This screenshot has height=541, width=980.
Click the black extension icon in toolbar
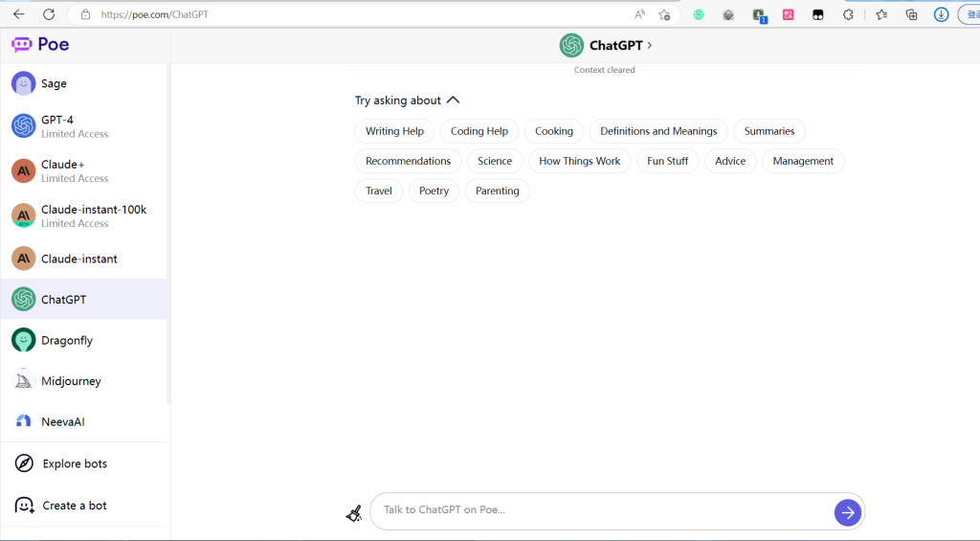pos(818,15)
